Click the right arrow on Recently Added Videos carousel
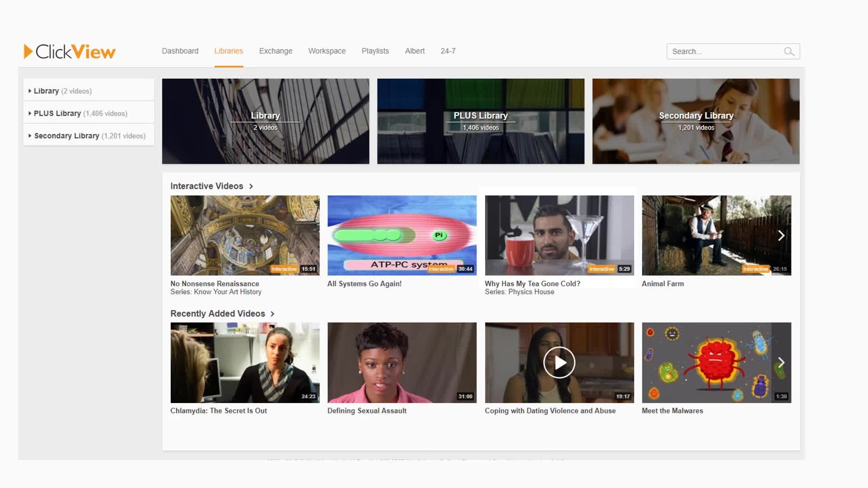The height and width of the screenshot is (488, 868). point(781,362)
